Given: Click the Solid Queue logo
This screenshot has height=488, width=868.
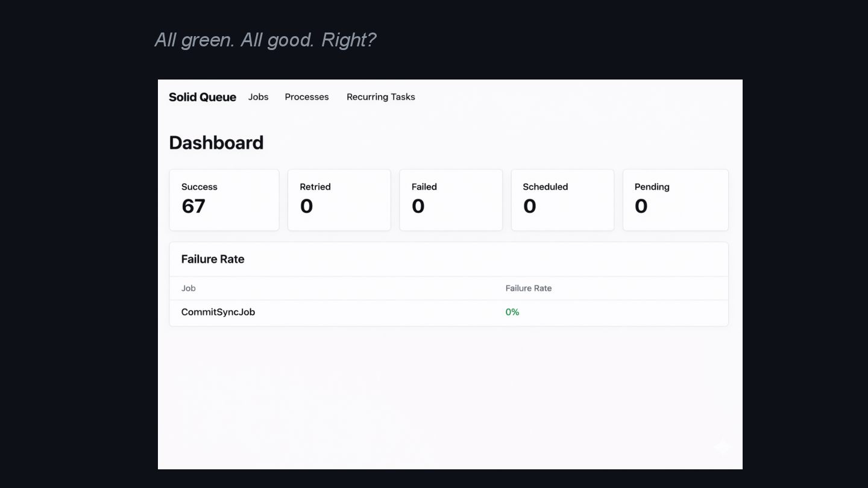Looking at the screenshot, I should coord(202,97).
